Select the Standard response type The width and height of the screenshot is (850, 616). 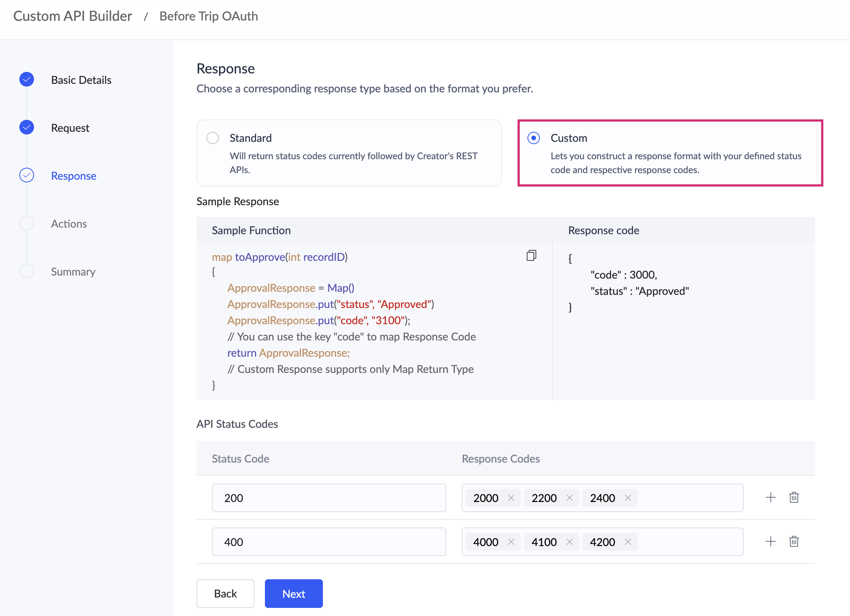coord(213,138)
